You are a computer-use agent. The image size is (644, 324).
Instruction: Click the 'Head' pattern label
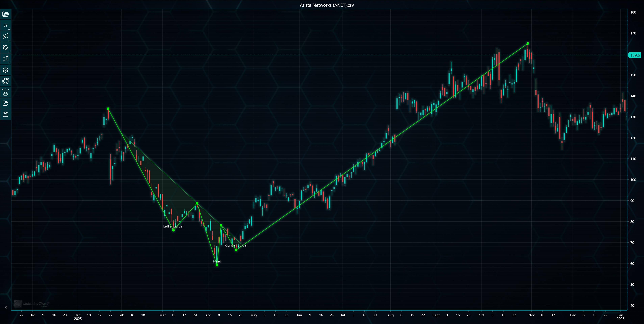(217, 261)
